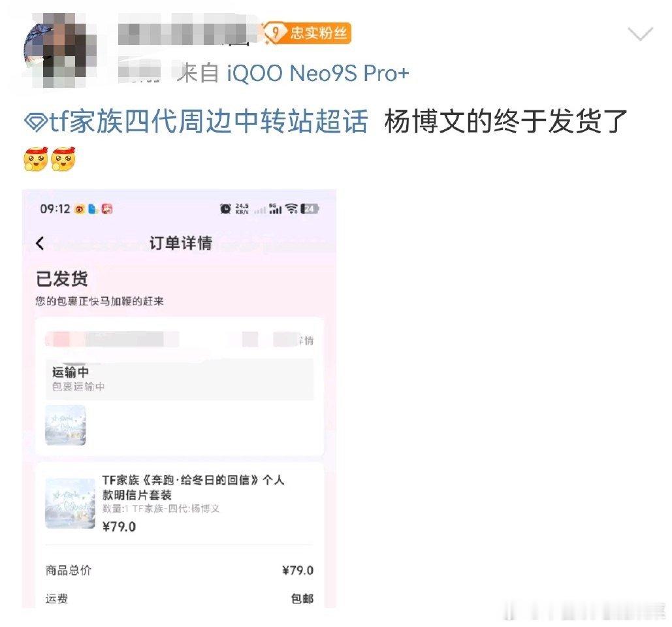
Task: View logistics details link at card right
Action: pos(305,340)
